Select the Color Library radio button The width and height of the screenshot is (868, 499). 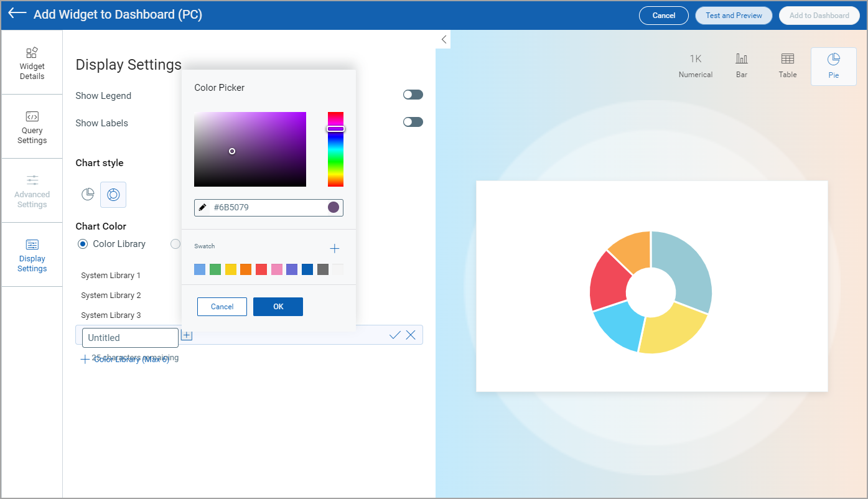tap(83, 244)
